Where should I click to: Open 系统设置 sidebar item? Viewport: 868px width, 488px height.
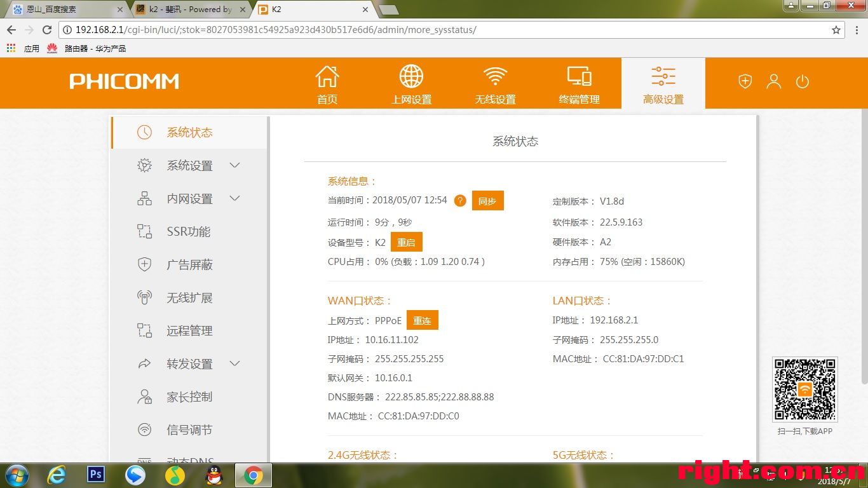coord(189,165)
